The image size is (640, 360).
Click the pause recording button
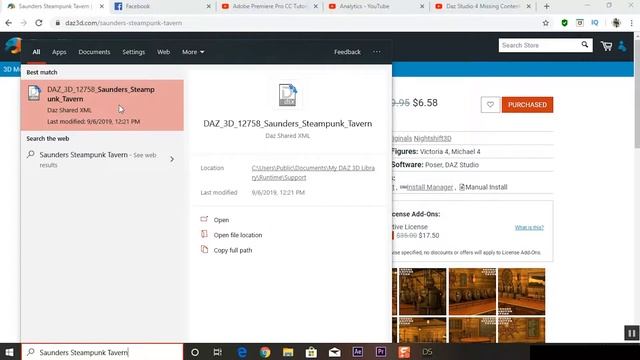(631, 333)
